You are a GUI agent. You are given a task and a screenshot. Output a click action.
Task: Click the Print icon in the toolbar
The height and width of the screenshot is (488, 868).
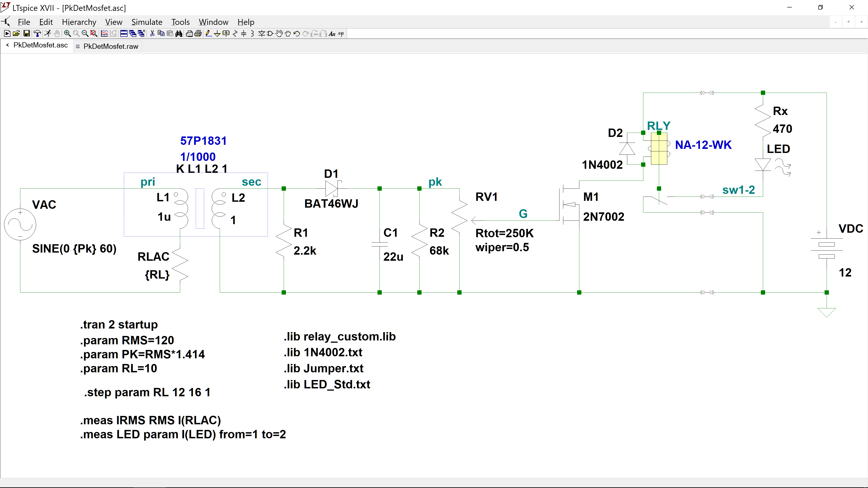tap(198, 33)
